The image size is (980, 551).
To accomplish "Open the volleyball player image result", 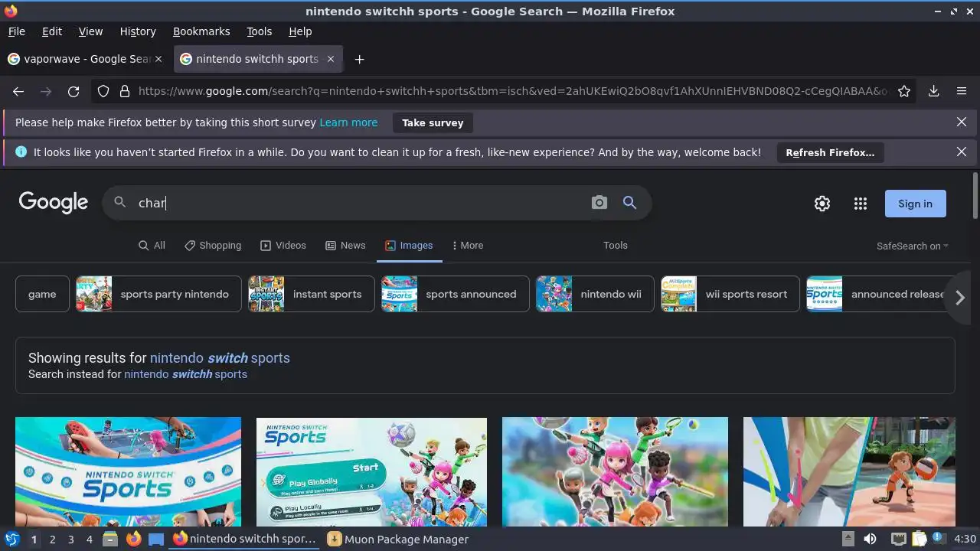I will [849, 471].
